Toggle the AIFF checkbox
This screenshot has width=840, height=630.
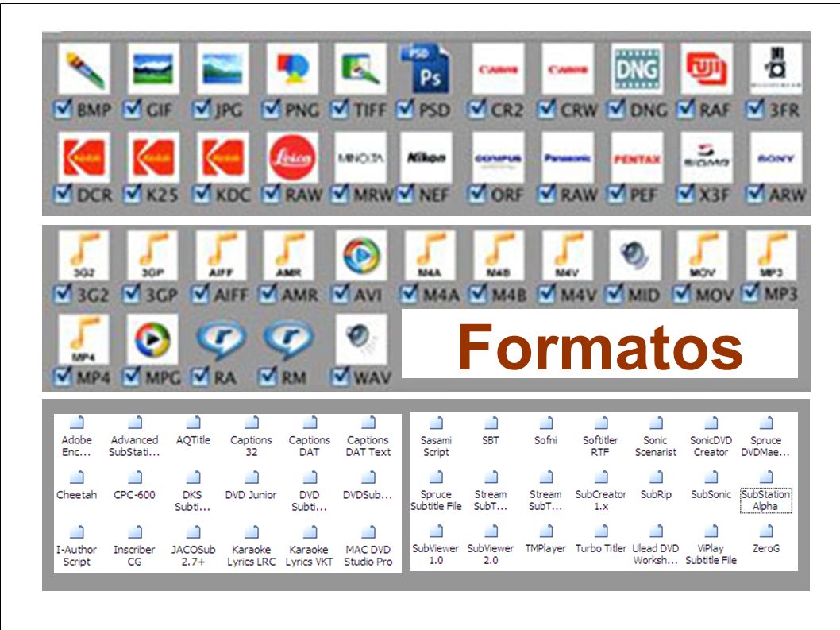click(x=200, y=293)
